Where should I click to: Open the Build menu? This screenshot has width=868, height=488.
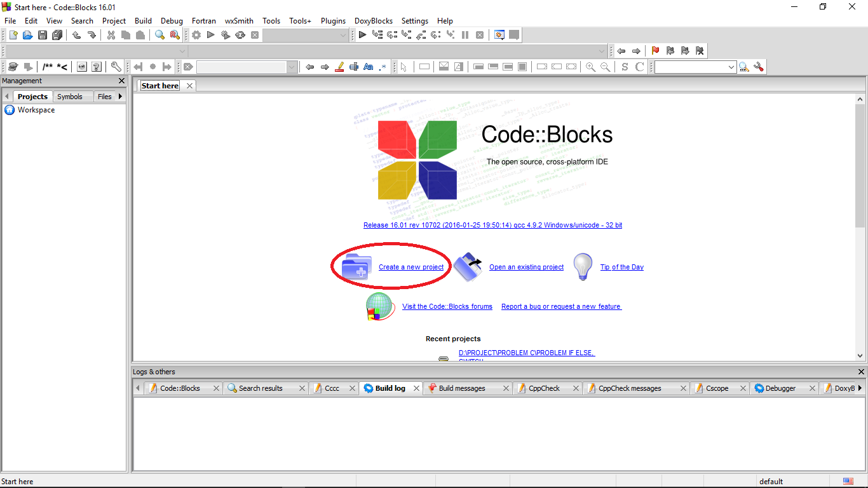144,21
